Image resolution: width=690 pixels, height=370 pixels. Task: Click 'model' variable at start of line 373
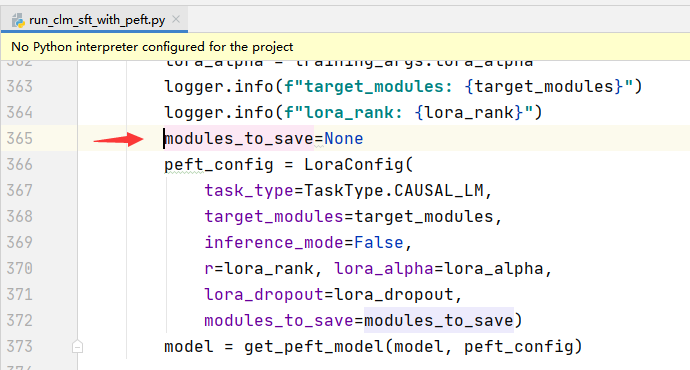(189, 347)
